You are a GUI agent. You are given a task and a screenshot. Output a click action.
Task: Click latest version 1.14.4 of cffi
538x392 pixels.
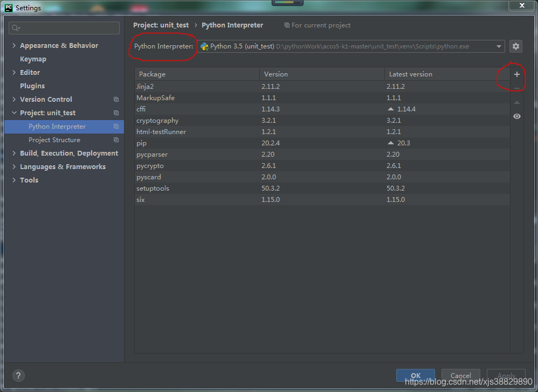tap(406, 109)
